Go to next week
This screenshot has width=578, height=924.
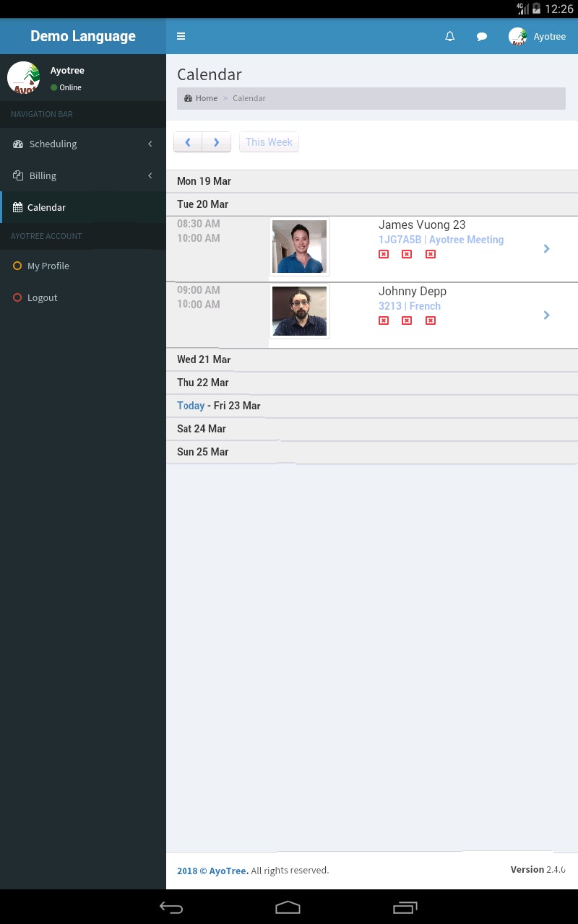point(216,142)
